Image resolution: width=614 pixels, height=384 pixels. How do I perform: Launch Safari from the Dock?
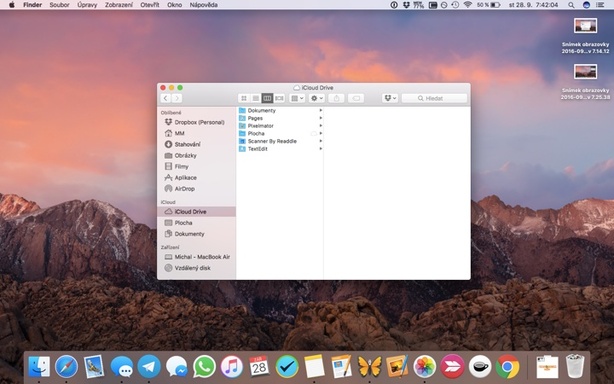(66, 367)
